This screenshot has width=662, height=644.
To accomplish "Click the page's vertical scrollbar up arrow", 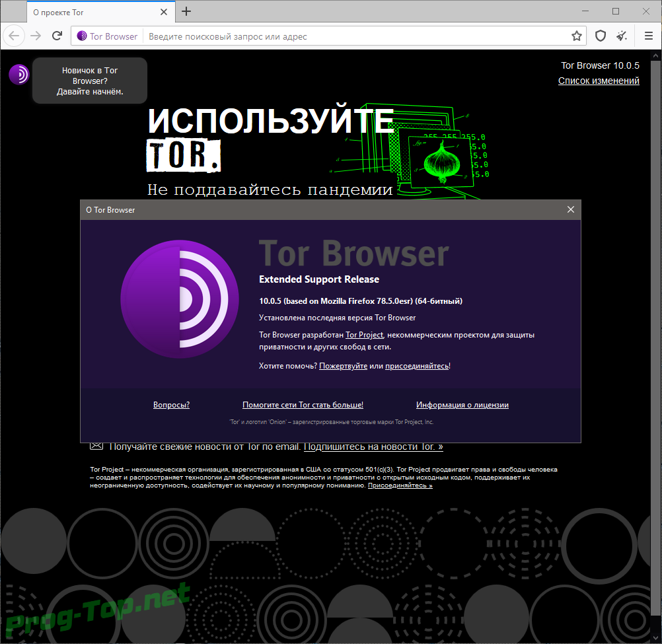I will pos(655,55).
